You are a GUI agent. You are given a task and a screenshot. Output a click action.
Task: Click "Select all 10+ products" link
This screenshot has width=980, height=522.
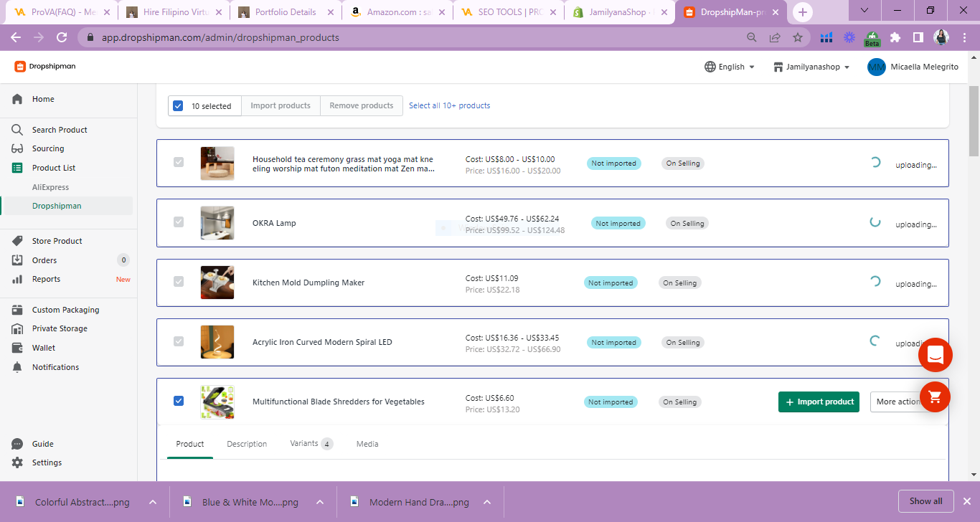pos(450,105)
